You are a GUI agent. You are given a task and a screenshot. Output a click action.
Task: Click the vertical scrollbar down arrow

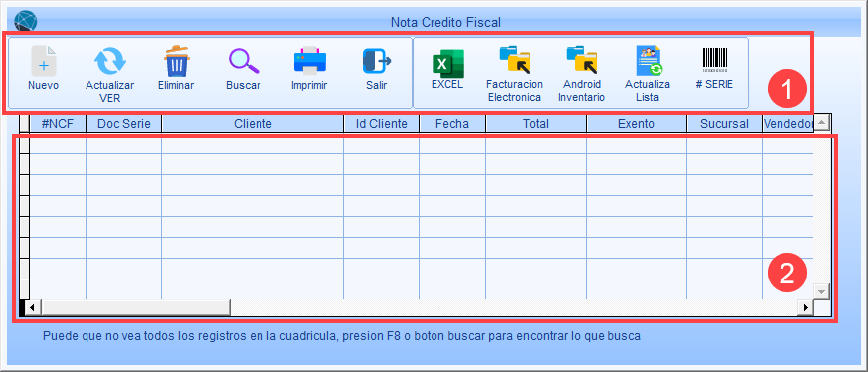click(821, 291)
